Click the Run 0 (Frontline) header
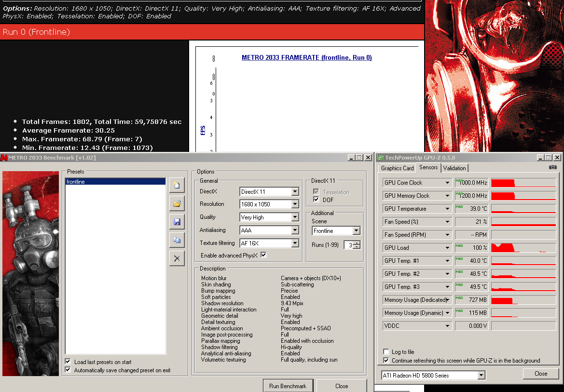 click(212, 32)
